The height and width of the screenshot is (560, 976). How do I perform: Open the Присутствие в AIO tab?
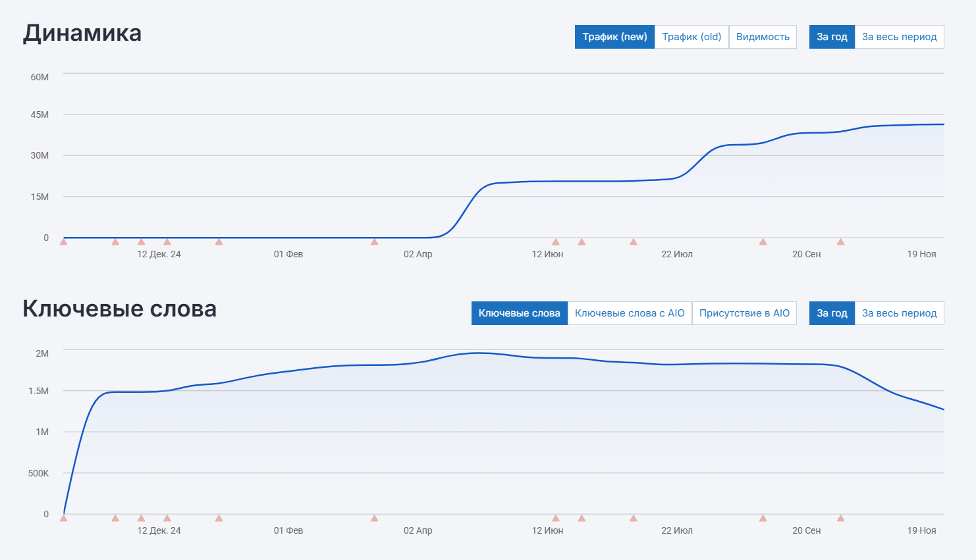[744, 313]
